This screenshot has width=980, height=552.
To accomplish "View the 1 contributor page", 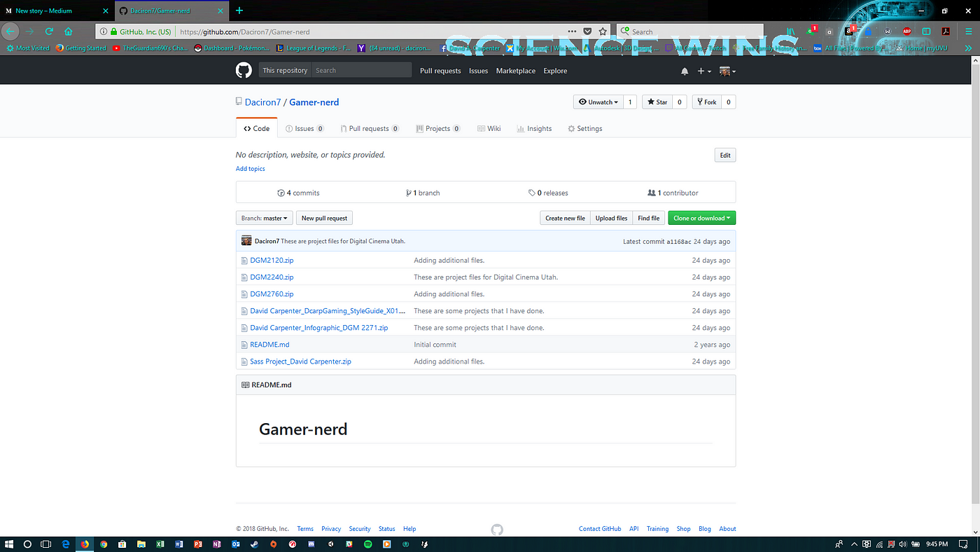I will (673, 193).
